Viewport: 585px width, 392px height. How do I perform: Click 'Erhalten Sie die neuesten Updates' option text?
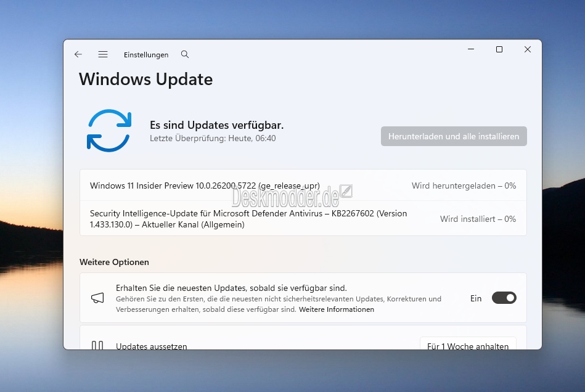pos(231,288)
